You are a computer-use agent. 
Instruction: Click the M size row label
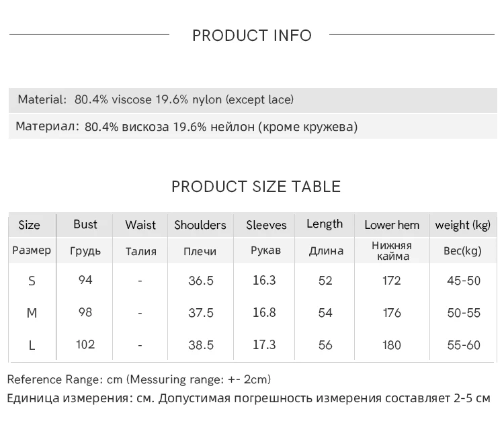point(32,313)
